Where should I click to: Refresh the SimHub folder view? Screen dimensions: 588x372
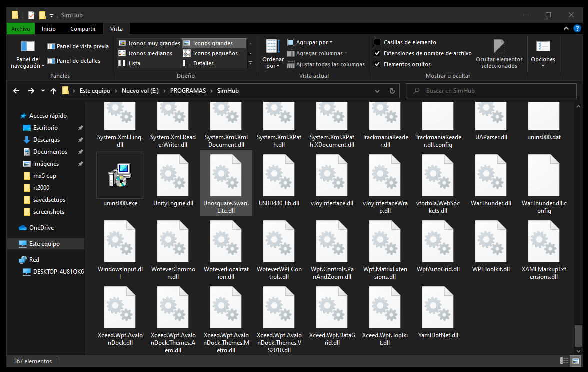pyautogui.click(x=392, y=91)
